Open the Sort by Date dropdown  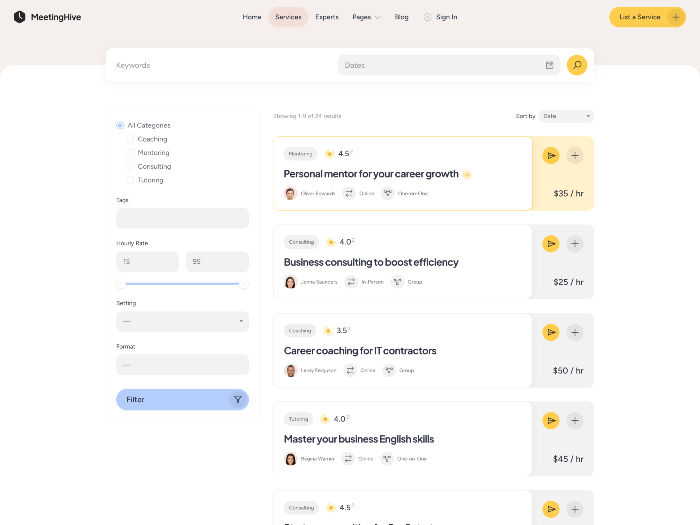point(566,116)
